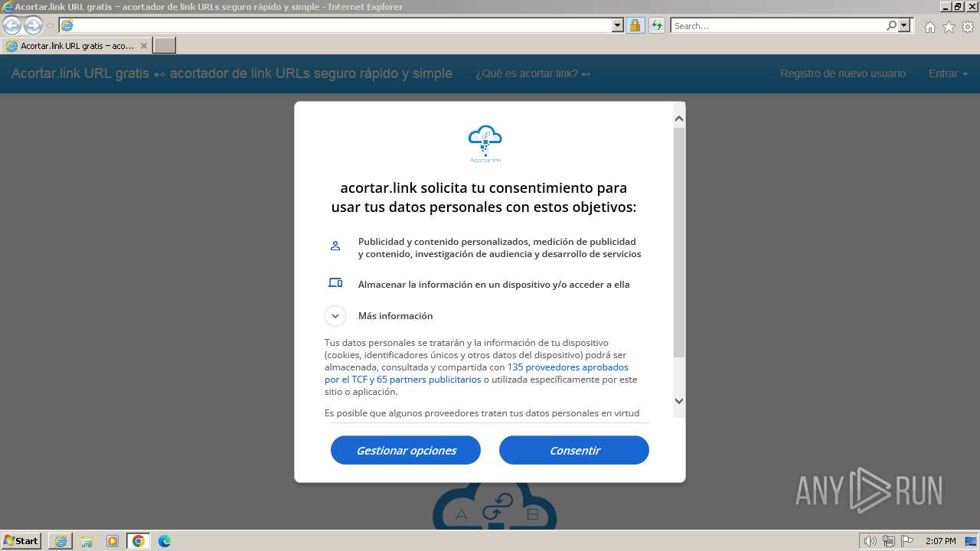
Task: Open Microsoft Edge from the taskbar
Action: [165, 541]
